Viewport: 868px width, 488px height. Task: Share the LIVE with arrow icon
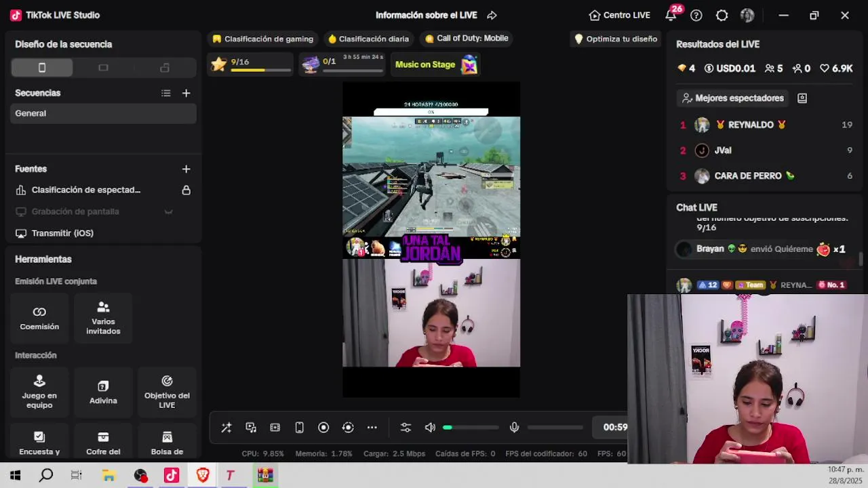point(492,15)
